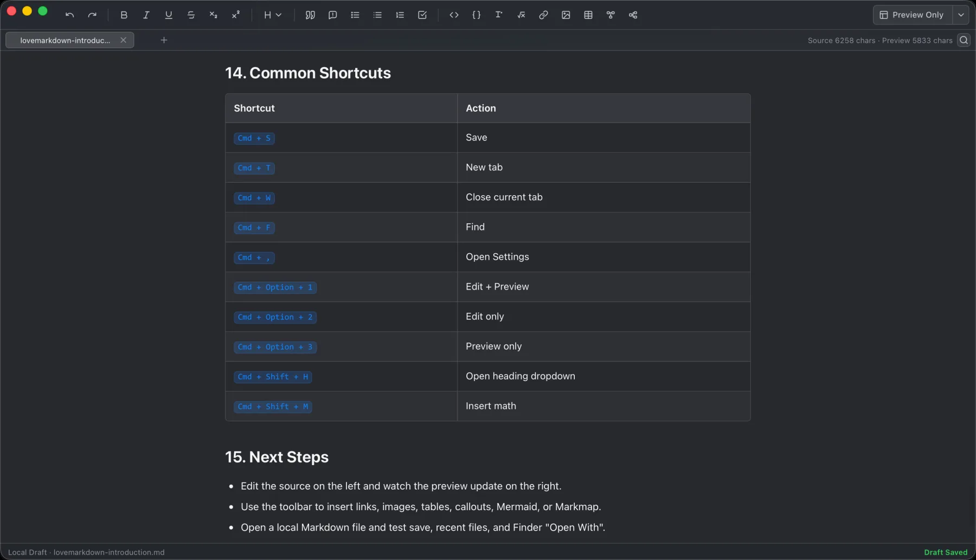Click the bullet starting 'Open a local Markdown'
Viewport: 976px width, 560px height.
423,527
